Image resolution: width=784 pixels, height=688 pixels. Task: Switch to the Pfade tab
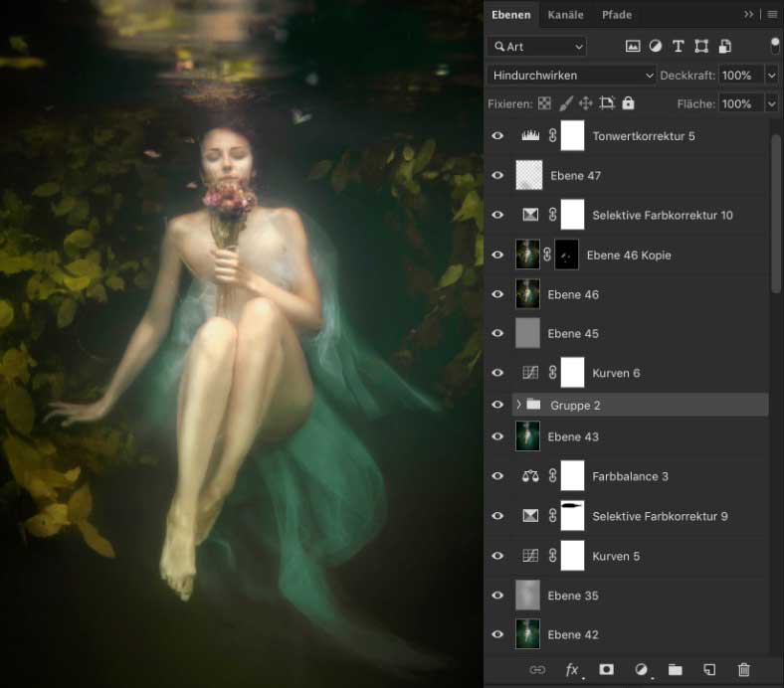tap(617, 15)
